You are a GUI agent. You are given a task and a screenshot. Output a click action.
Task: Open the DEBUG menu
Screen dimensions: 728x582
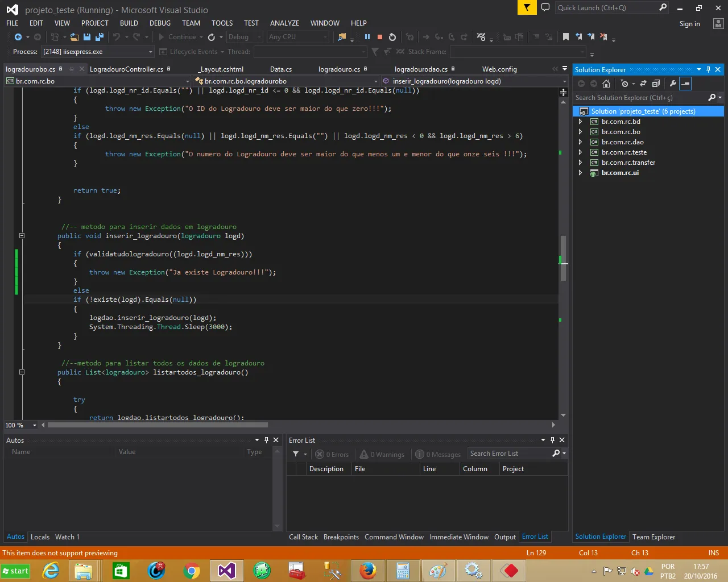click(160, 23)
